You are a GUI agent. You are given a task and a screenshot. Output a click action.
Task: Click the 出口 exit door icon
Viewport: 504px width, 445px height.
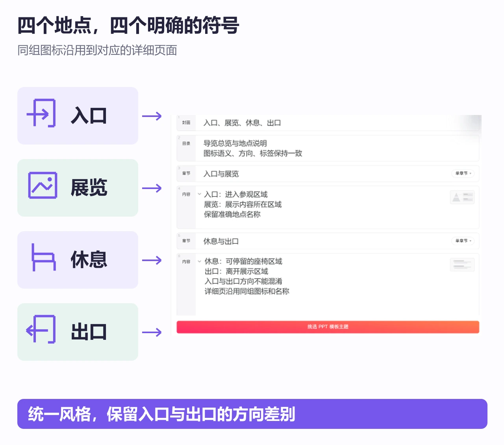pyautogui.click(x=41, y=329)
